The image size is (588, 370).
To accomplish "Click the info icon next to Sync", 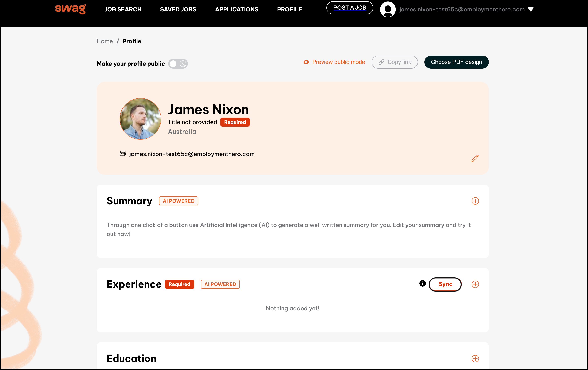I will click(x=422, y=283).
